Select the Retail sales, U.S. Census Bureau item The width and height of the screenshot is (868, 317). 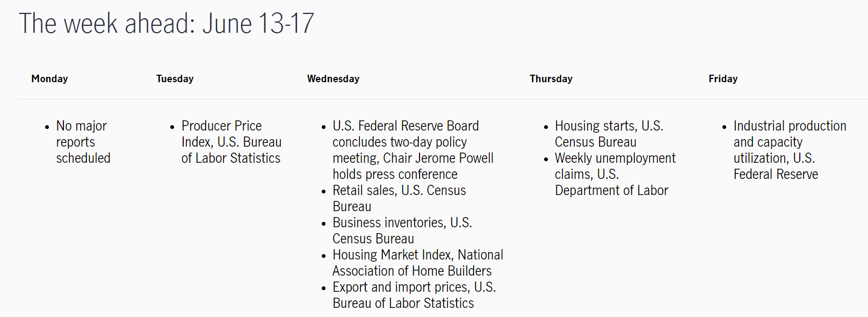coord(399,198)
